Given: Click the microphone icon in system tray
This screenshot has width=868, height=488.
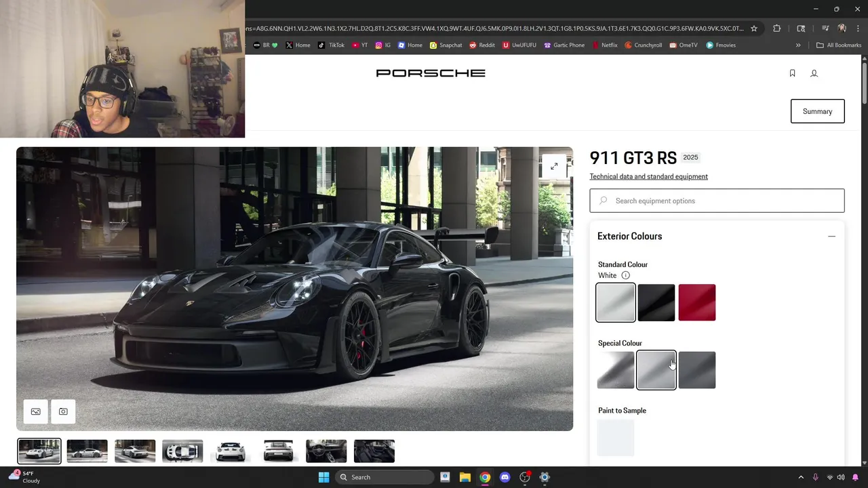Looking at the screenshot, I should [x=815, y=477].
